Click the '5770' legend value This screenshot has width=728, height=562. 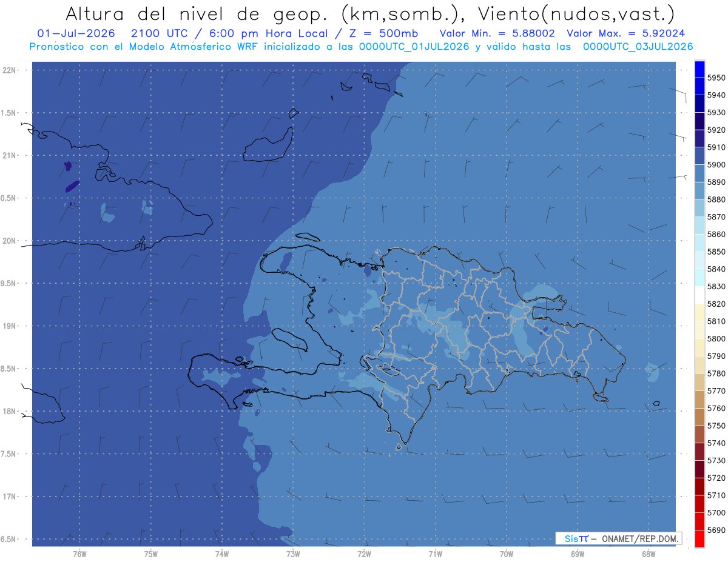716,391
